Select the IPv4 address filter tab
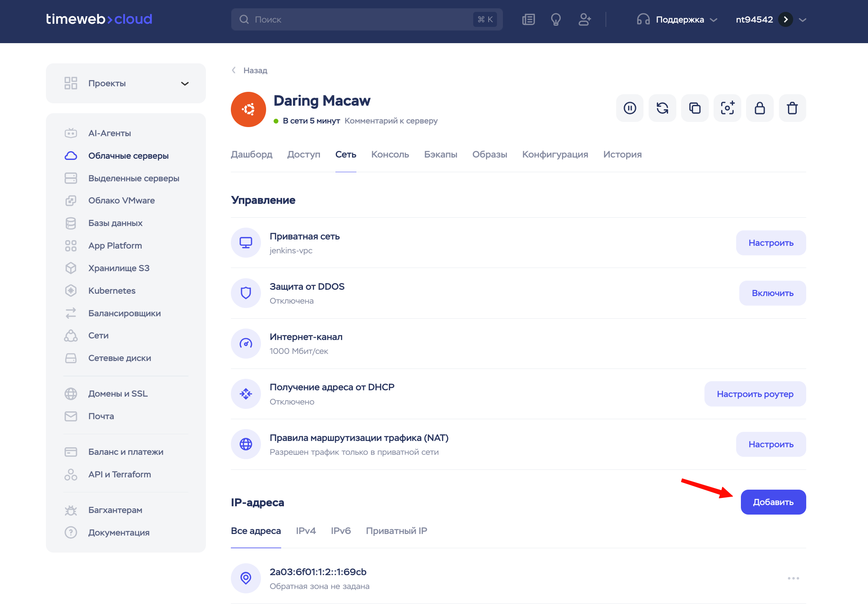 coord(306,531)
